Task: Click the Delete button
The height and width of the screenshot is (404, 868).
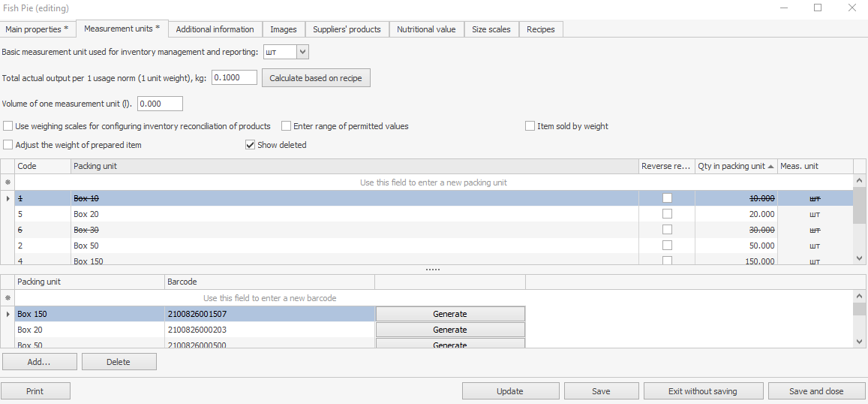Action: [x=119, y=362]
